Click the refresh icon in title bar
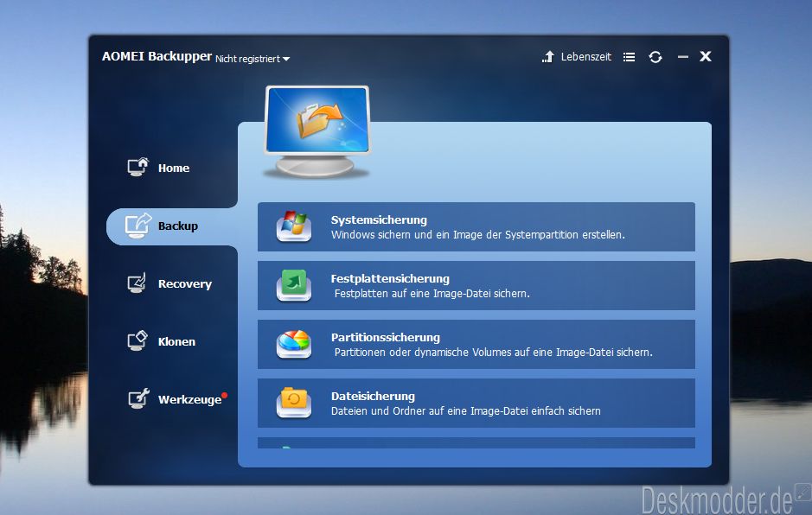The width and height of the screenshot is (812, 515). 655,57
